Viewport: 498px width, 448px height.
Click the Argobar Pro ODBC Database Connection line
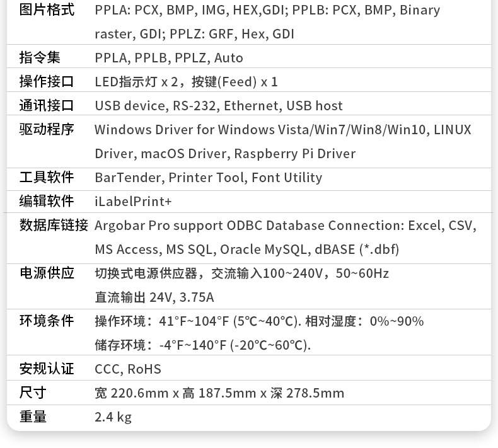(286, 226)
